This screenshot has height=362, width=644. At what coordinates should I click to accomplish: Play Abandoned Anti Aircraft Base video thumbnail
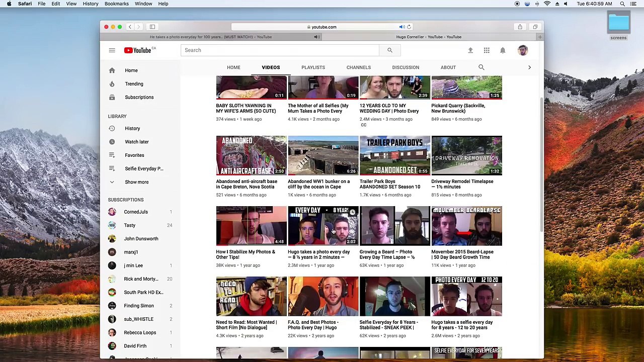[x=251, y=155]
